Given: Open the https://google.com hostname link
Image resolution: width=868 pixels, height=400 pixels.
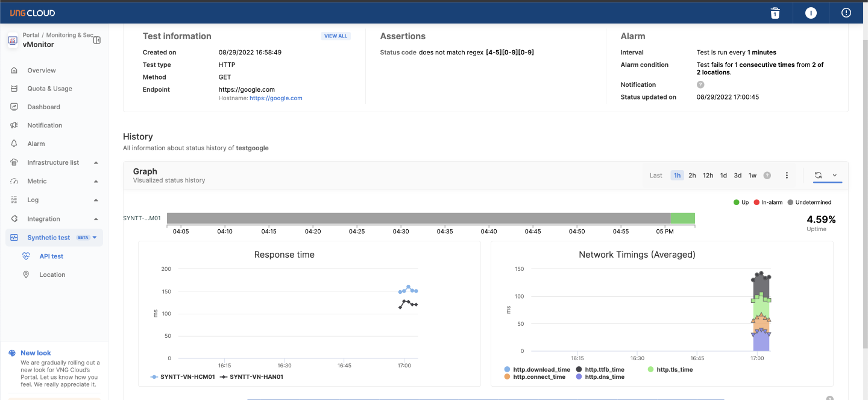Looking at the screenshot, I should click(275, 98).
